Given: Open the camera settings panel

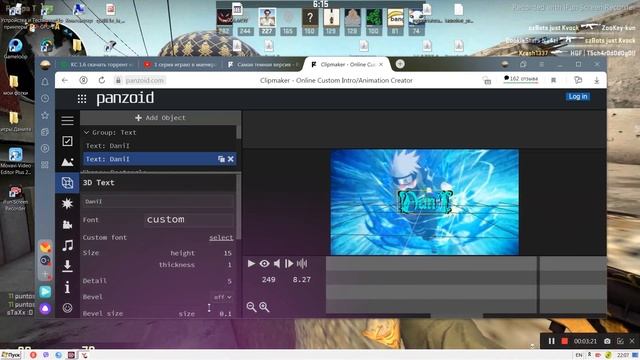Looking at the screenshot, I should [67, 224].
